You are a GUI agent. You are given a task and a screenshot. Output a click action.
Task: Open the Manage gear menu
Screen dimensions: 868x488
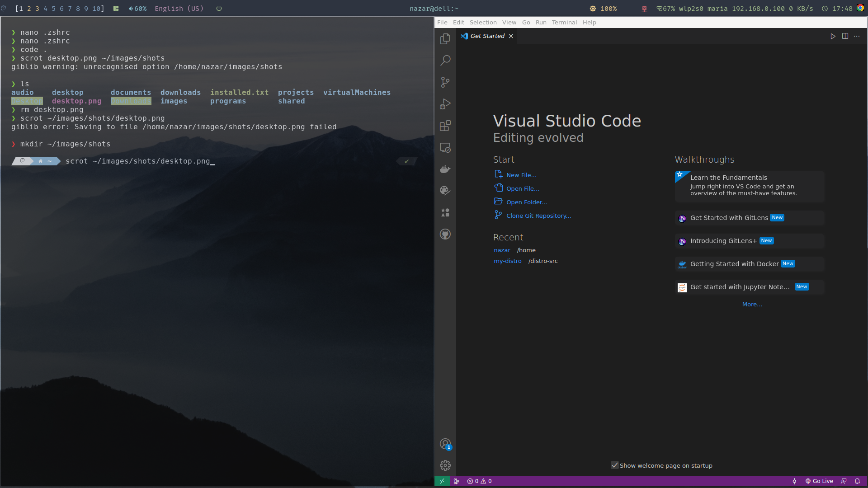pos(445,465)
